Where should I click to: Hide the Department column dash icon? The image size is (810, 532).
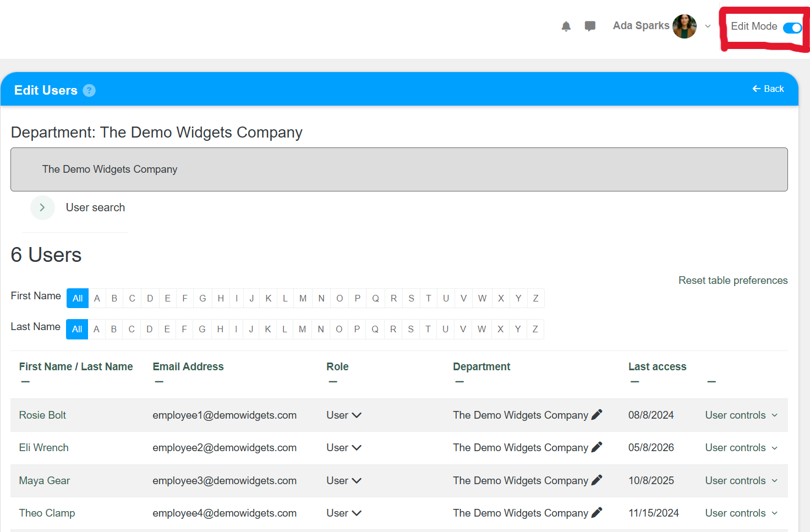(x=459, y=381)
